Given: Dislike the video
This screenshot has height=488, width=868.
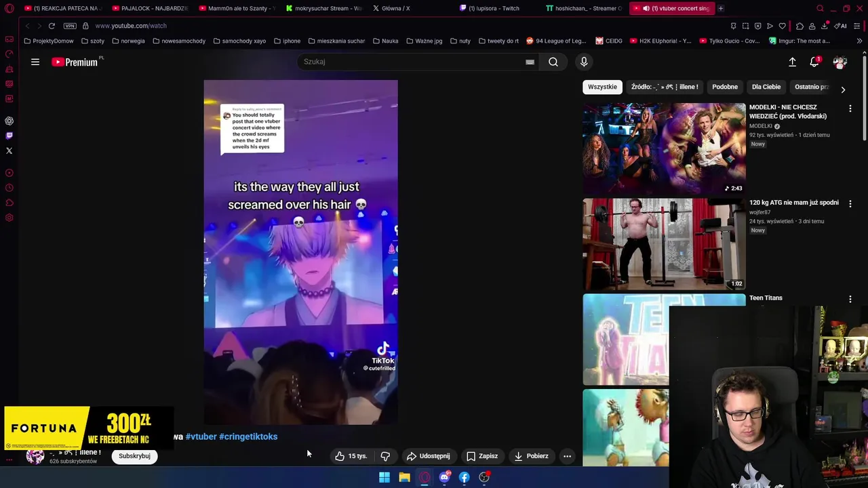Looking at the screenshot, I should click(x=385, y=456).
